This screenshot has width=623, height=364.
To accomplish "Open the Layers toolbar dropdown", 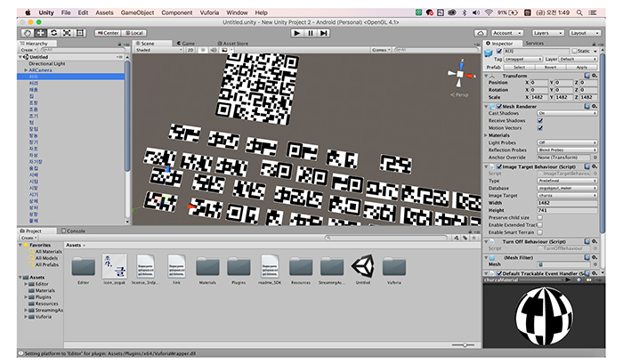I will coord(548,33).
